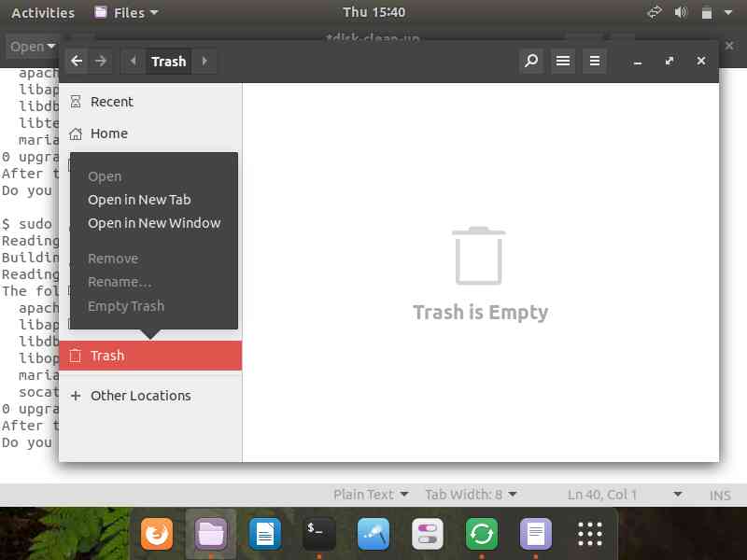Open Other Locations in the sidebar
The height and width of the screenshot is (560, 747).
pos(140,396)
